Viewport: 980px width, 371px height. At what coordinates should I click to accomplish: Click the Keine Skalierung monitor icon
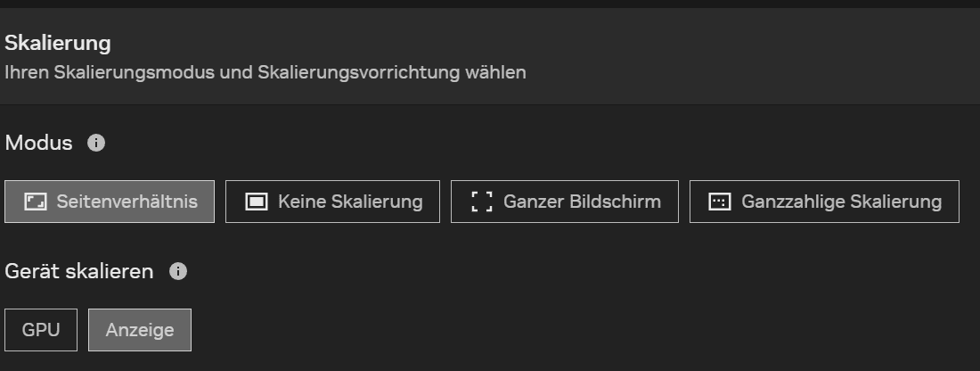[x=257, y=202]
